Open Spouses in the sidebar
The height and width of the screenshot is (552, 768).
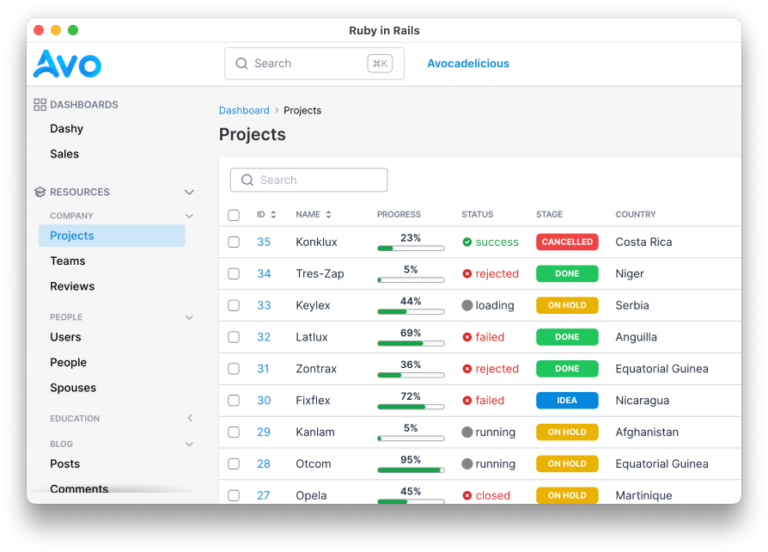(x=73, y=388)
